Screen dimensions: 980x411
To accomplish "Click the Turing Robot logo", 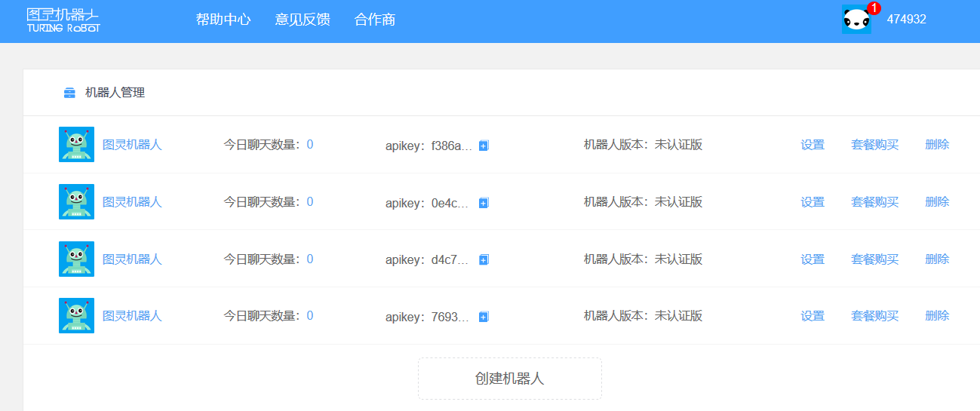I will [x=63, y=20].
